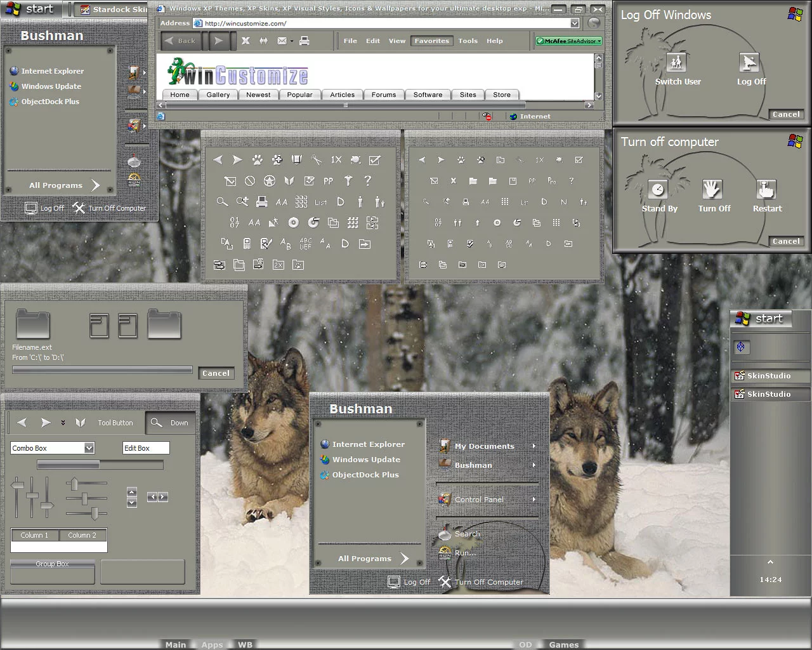Open the Favorites menu in browser
The width and height of the screenshot is (812, 650).
tap(431, 41)
